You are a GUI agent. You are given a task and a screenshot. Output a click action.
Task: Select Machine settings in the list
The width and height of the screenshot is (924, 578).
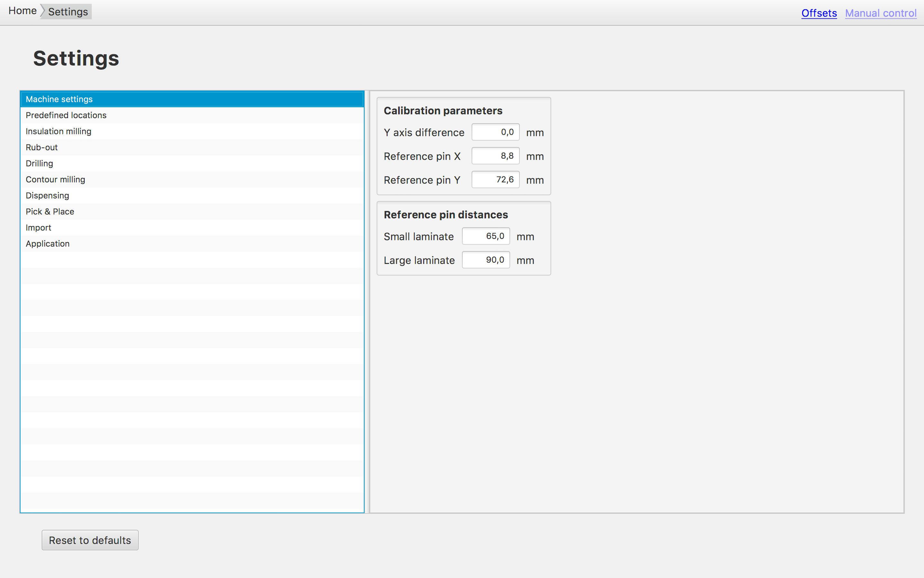[x=192, y=99]
